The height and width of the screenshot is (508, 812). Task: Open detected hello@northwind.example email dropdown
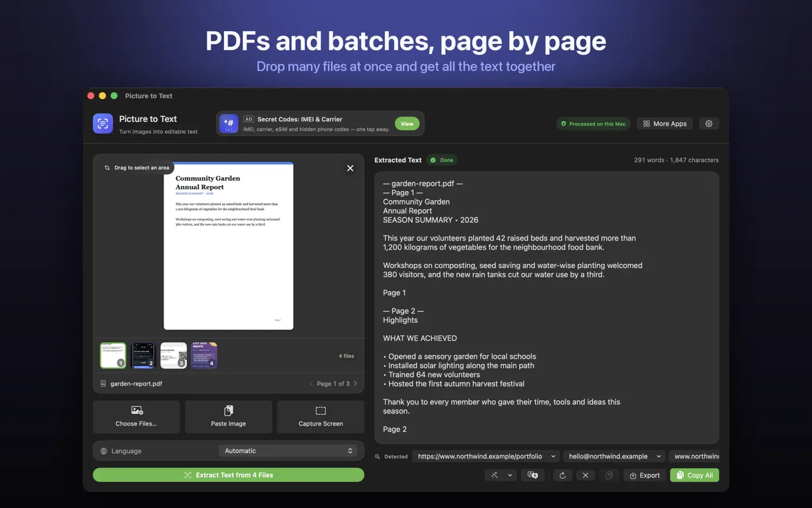pos(614,456)
